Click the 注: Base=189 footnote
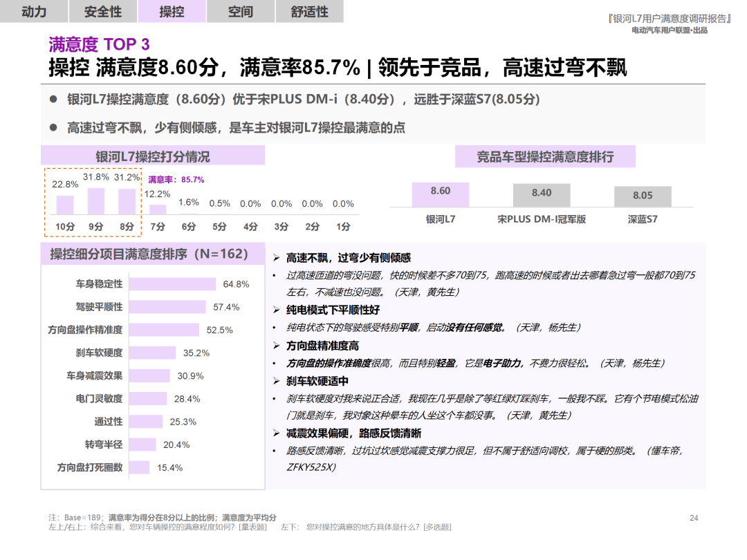 point(163,518)
